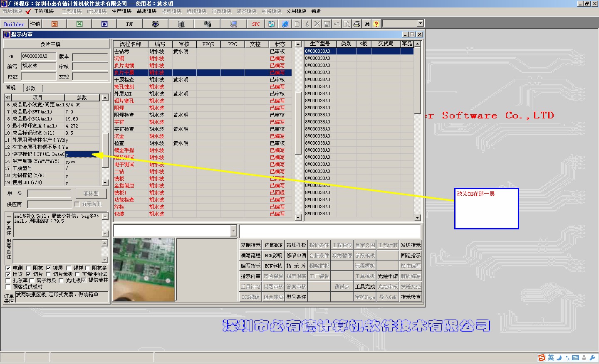Open the dropdown below the process list
Screen dimensions: 599x364
click(x=233, y=231)
